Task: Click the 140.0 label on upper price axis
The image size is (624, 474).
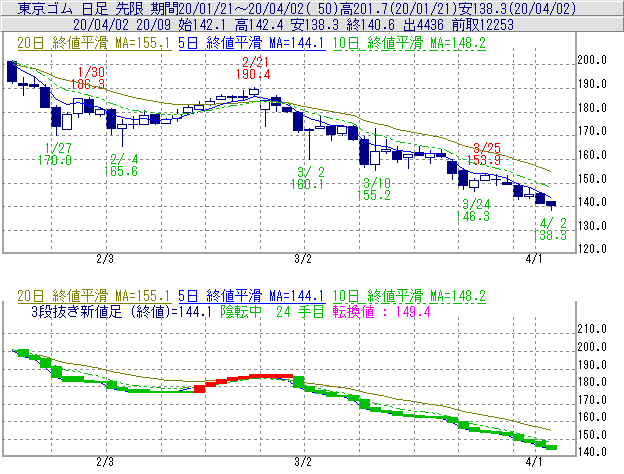Action: 593,202
